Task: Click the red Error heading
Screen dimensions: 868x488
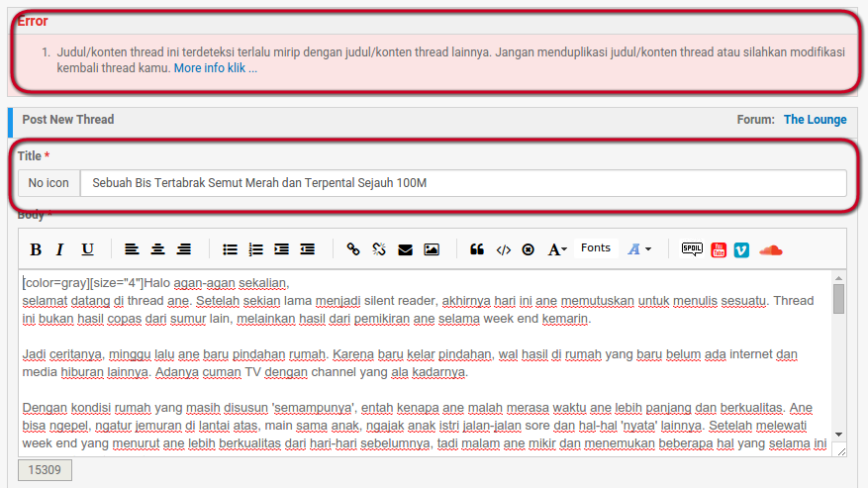Action: point(33,21)
